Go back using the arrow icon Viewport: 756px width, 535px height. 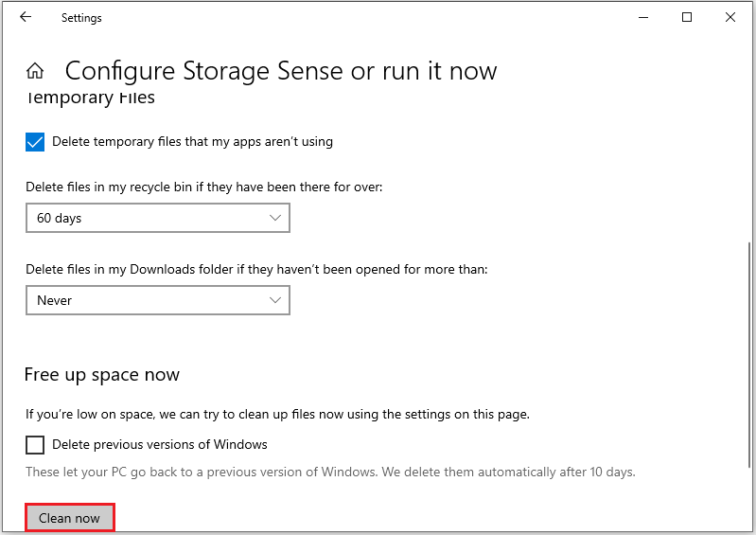pyautogui.click(x=26, y=17)
